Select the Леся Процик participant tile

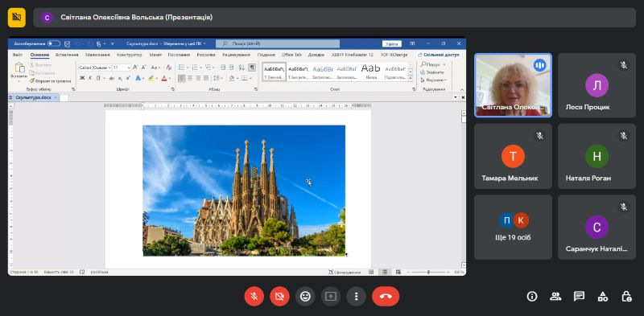point(597,85)
